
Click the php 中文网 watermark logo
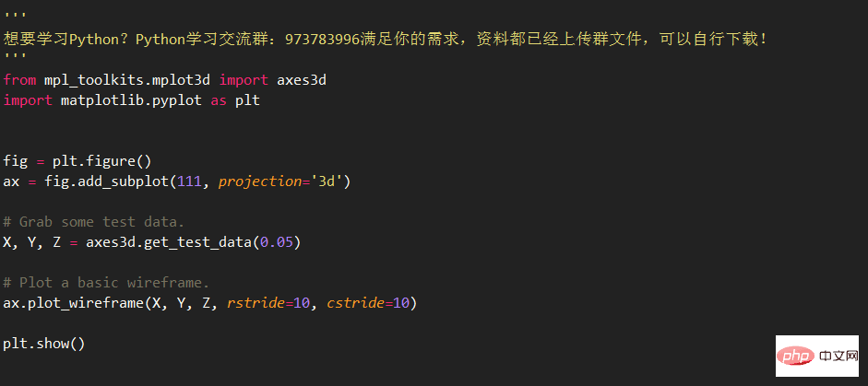coord(817,356)
